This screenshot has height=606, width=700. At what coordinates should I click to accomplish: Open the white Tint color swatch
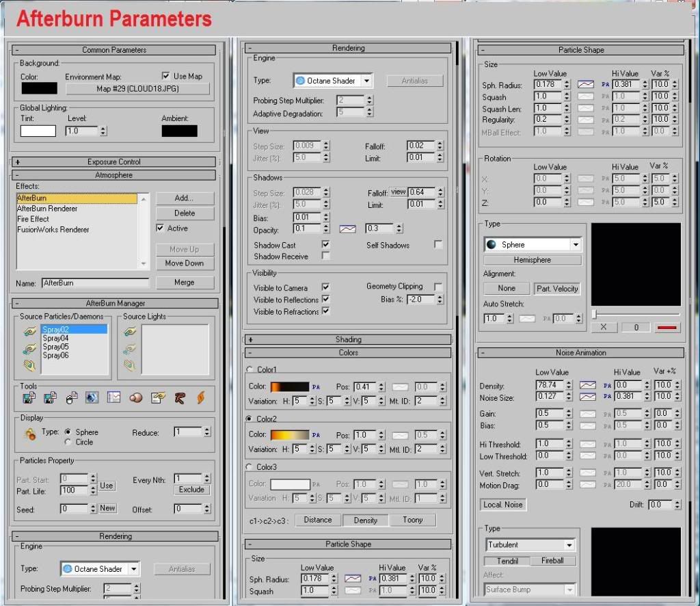click(x=38, y=131)
